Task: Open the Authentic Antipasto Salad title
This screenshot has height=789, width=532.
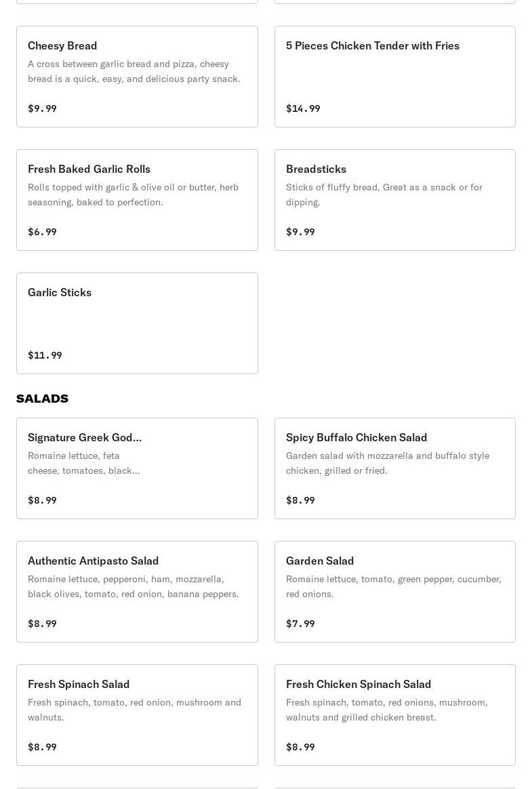Action: tap(93, 561)
